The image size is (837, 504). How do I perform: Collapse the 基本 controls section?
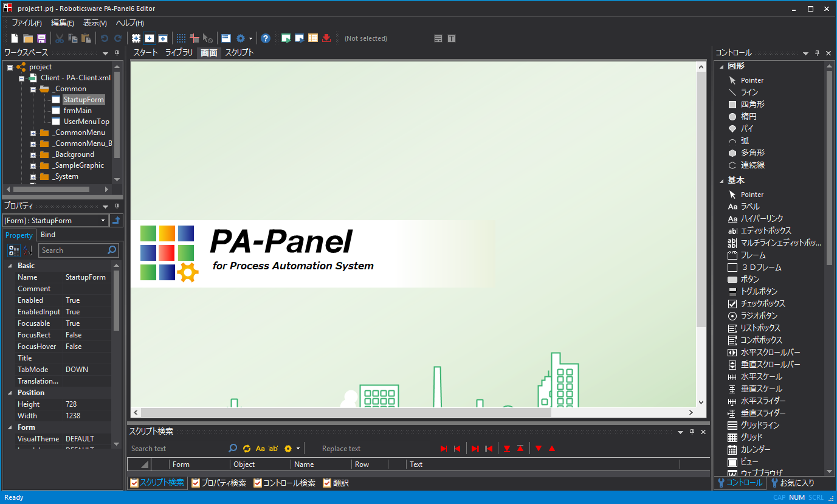coord(722,181)
